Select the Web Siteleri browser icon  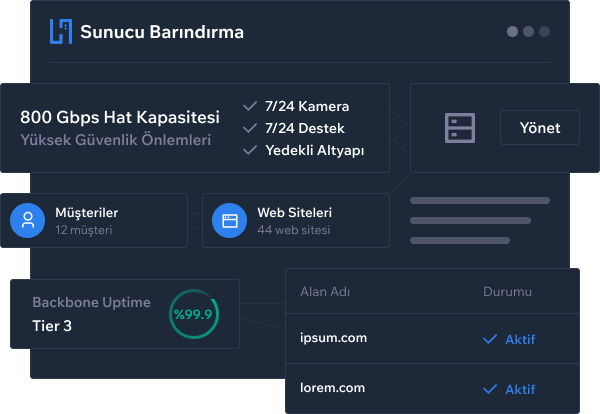[230, 220]
